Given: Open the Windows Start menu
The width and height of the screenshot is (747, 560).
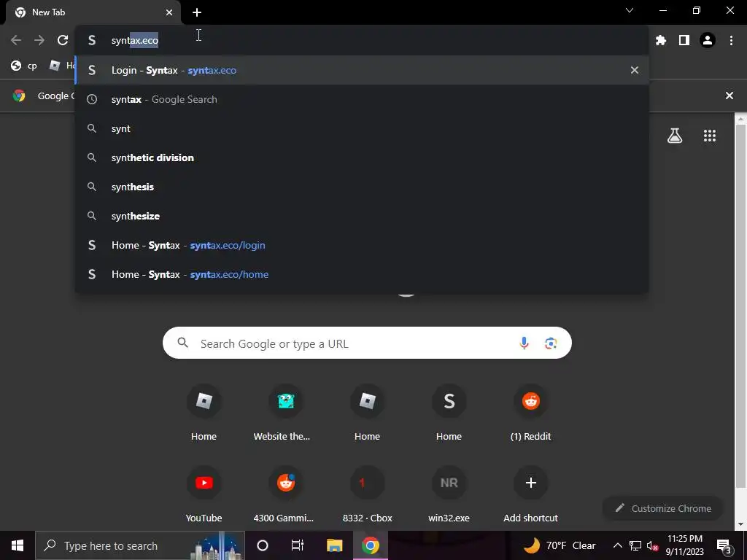Looking at the screenshot, I should pos(18,545).
